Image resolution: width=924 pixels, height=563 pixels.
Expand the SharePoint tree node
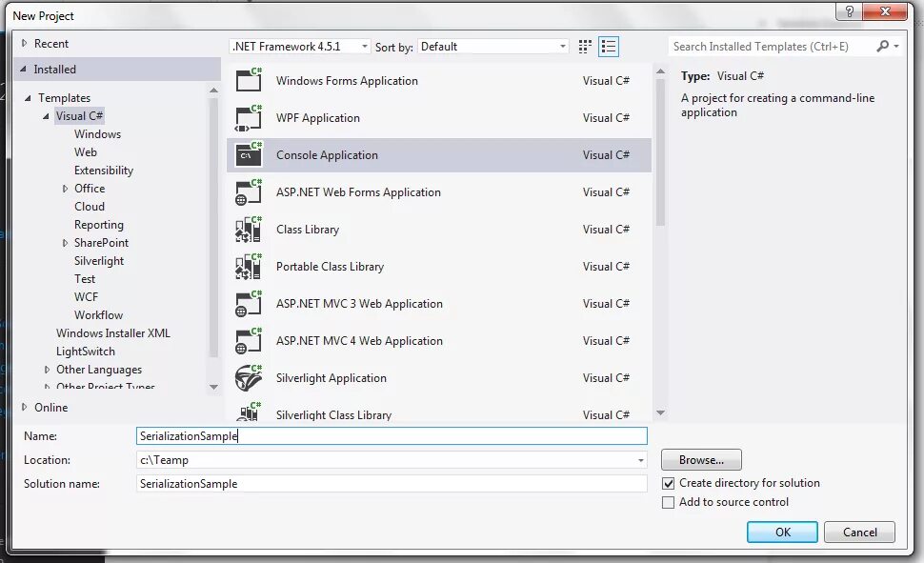pyautogui.click(x=65, y=243)
